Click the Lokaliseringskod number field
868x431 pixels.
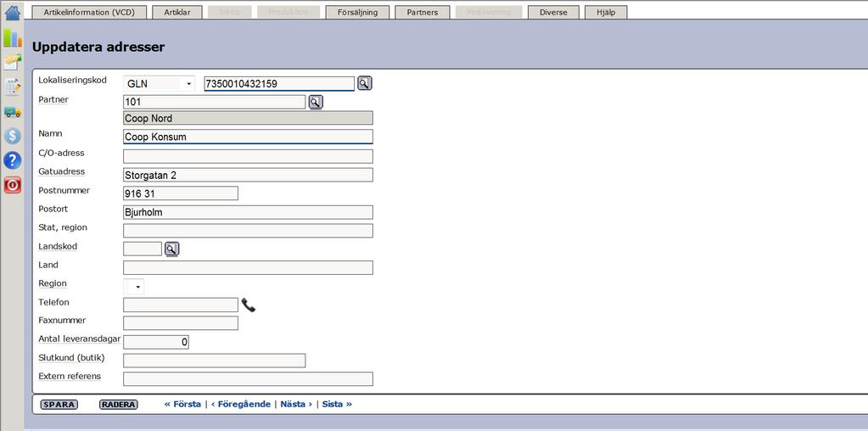click(279, 83)
